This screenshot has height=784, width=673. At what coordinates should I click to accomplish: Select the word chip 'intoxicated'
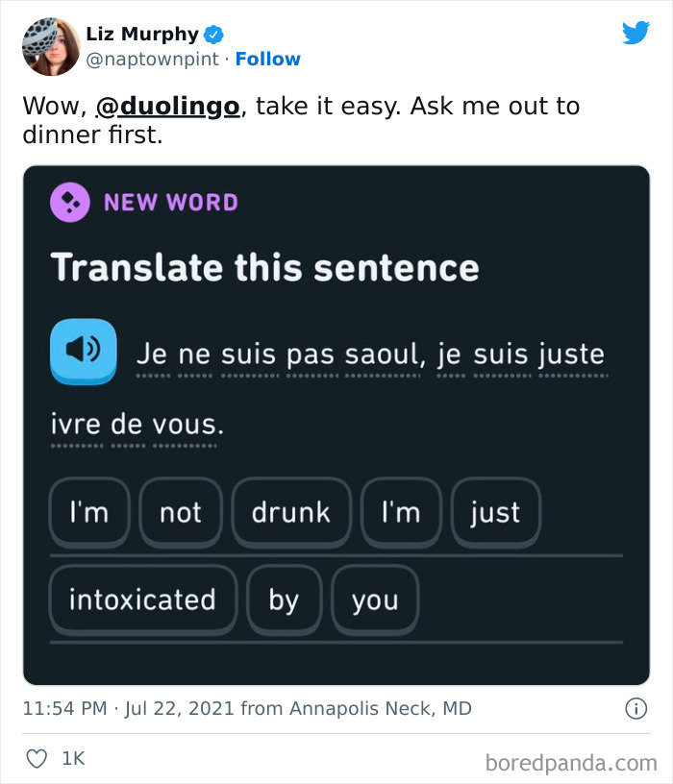tap(141, 599)
